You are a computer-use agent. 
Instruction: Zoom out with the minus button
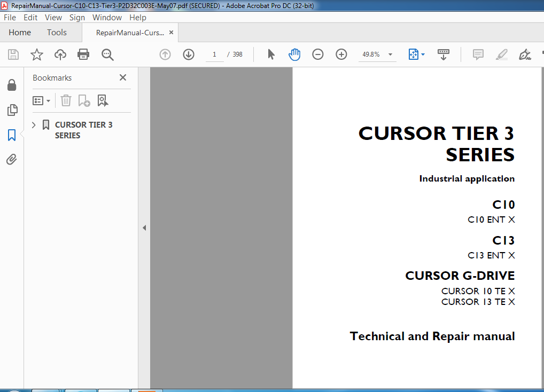coord(318,54)
